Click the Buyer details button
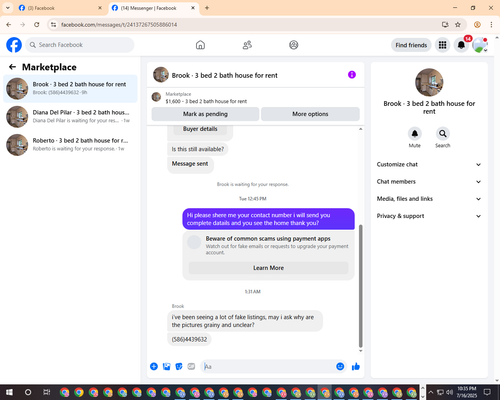Screen dimensions: 500x400 pos(200,129)
